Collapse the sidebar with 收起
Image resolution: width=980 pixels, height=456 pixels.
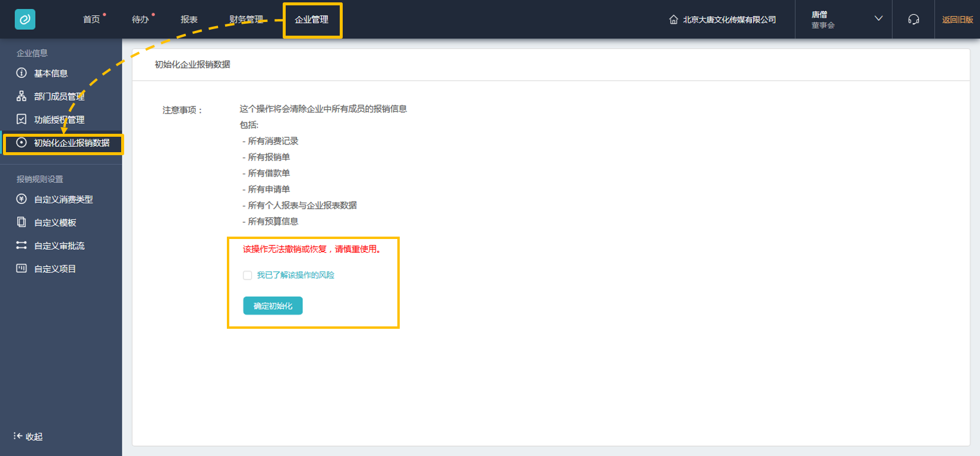coord(28,436)
